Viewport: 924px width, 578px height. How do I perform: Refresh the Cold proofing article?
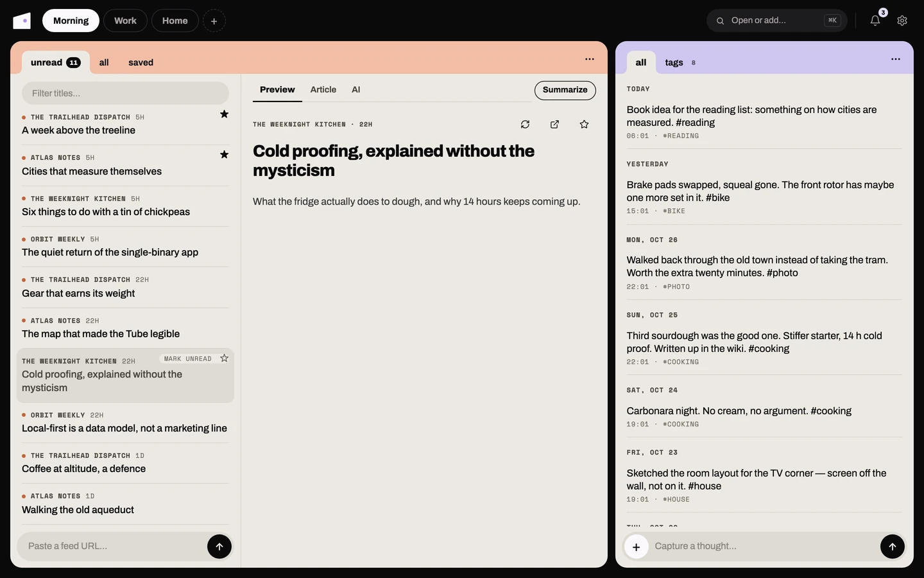[526, 125]
